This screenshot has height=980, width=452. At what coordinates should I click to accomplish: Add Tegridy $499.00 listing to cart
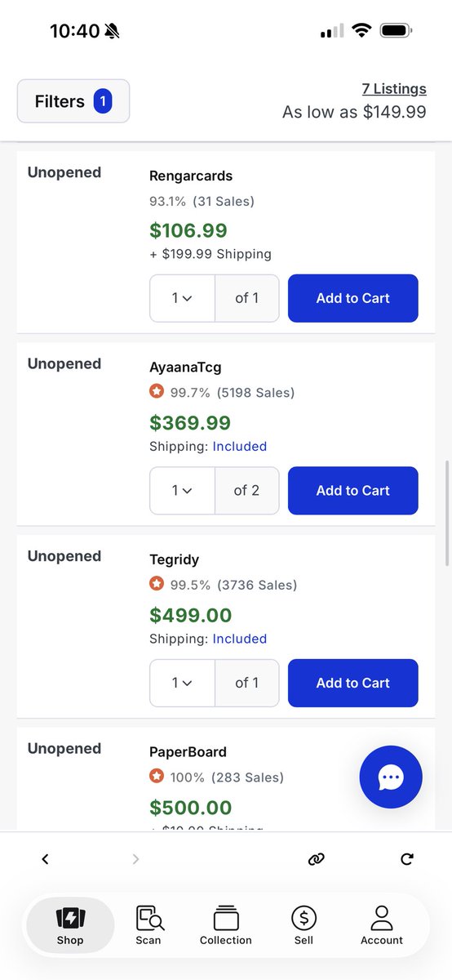pyautogui.click(x=353, y=683)
